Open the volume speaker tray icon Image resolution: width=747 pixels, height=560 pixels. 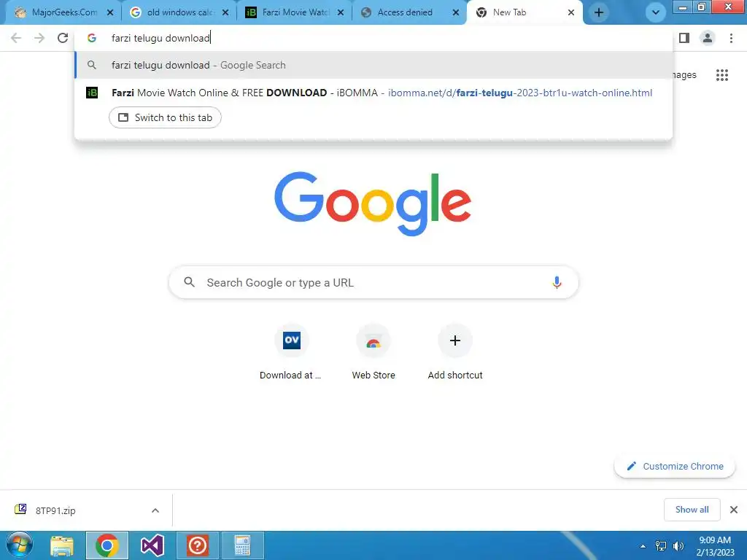tap(678, 546)
